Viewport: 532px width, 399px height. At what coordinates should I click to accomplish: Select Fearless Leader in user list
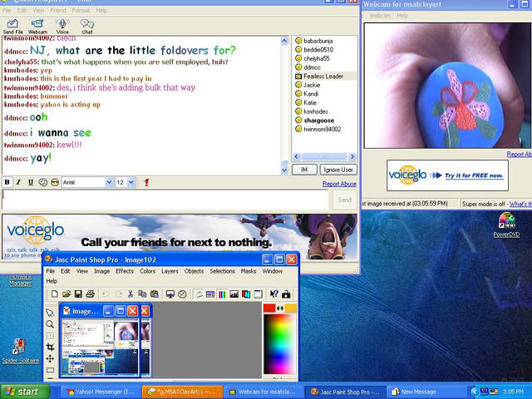click(325, 76)
